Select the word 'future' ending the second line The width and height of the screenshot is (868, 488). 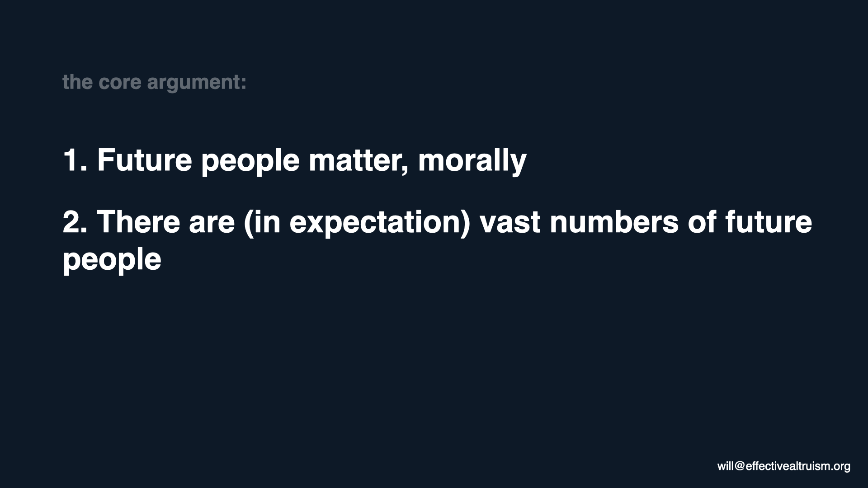pos(769,222)
